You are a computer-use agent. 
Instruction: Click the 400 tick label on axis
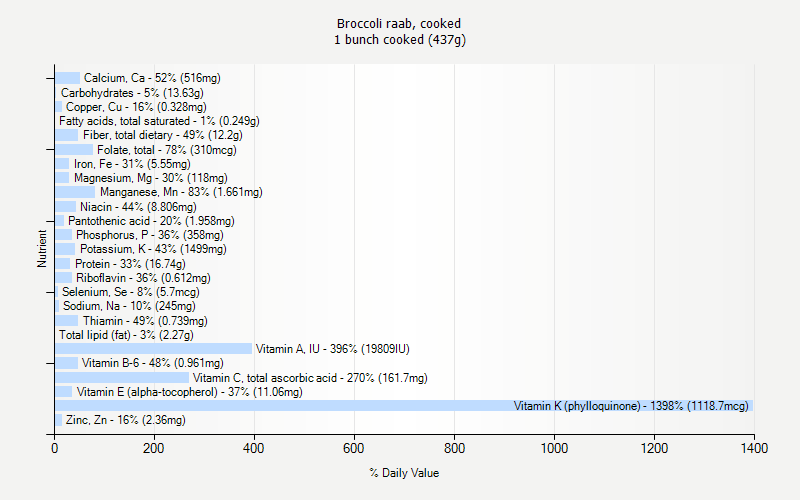click(x=254, y=448)
